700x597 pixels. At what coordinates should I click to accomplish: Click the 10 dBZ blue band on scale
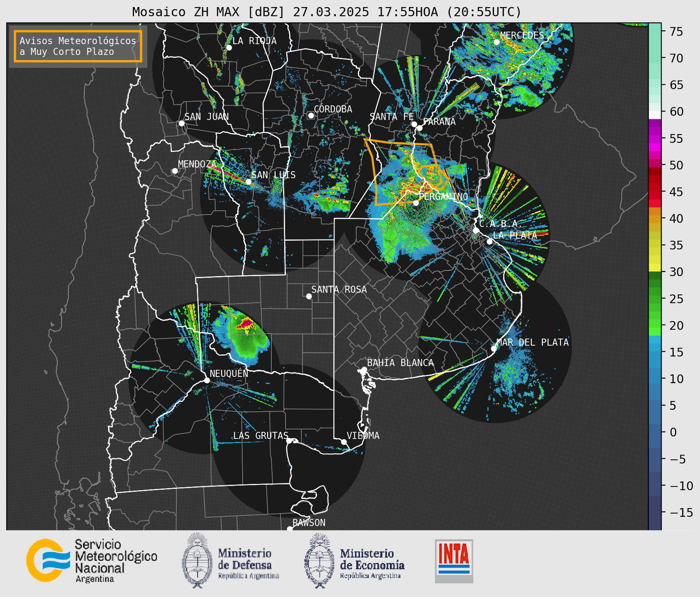pyautogui.click(x=655, y=378)
